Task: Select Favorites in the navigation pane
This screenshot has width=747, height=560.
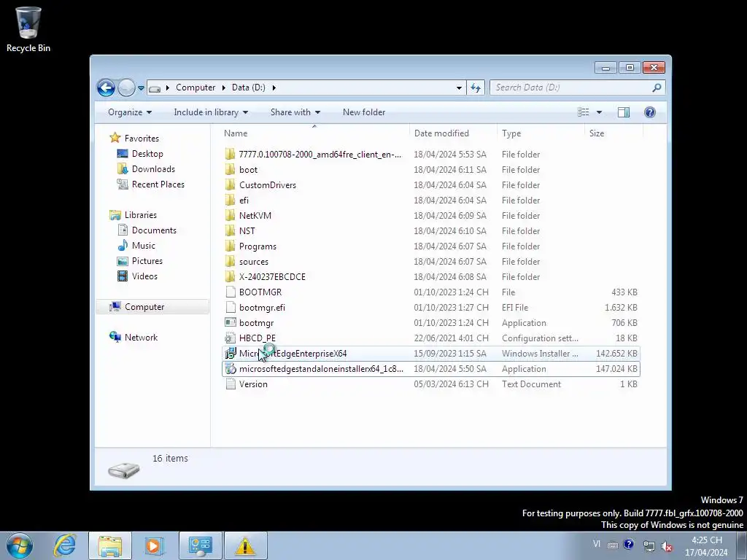Action: pos(141,139)
